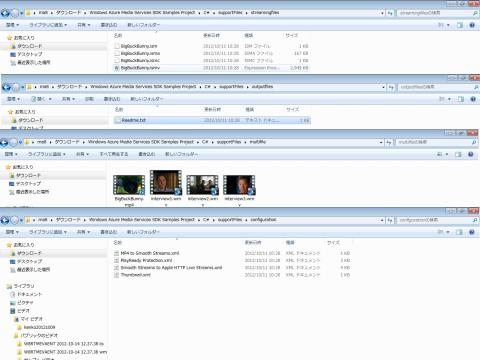The width and height of the screenshot is (480, 360).
Task: Refresh the configuration folder address bar
Action: pos(390,220)
